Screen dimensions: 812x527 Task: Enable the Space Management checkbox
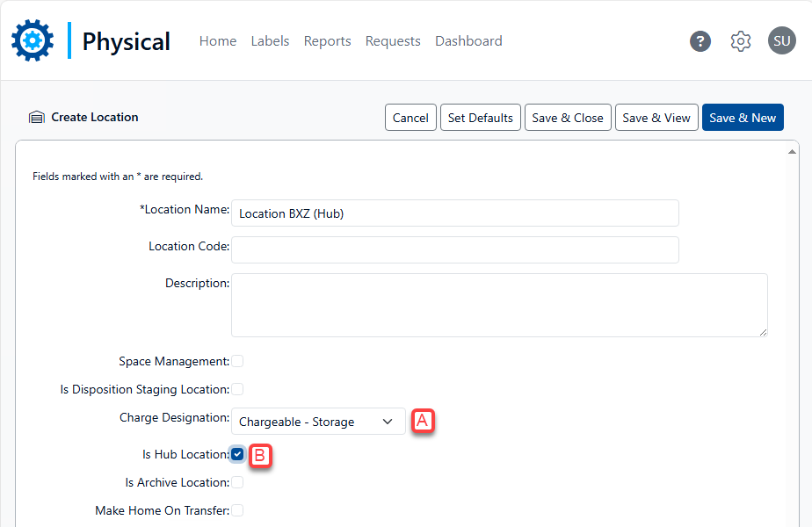point(237,361)
